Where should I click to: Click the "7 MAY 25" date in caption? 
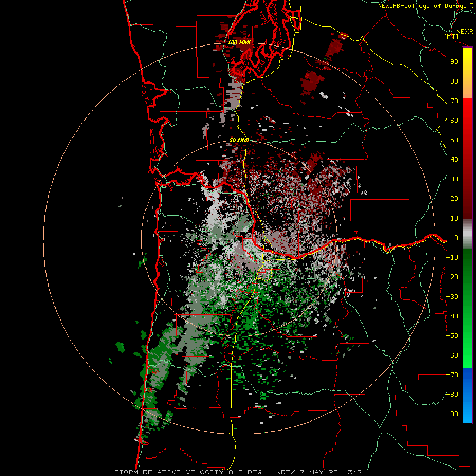point(319,472)
